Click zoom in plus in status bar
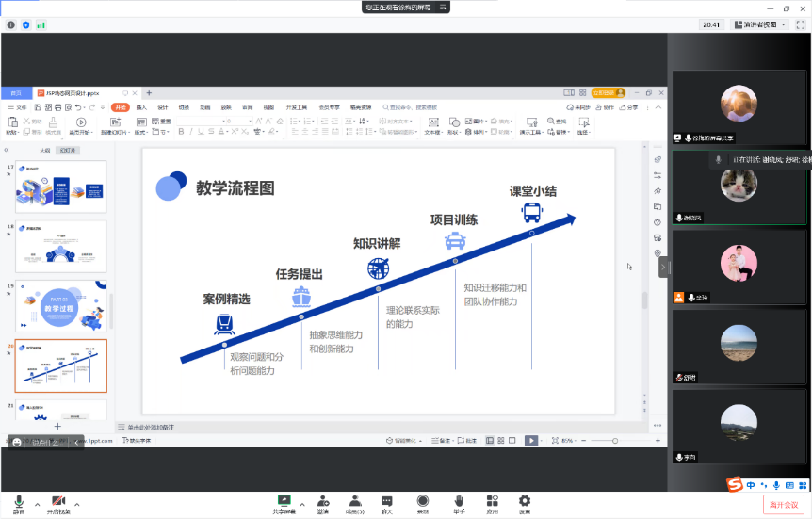 click(658, 441)
